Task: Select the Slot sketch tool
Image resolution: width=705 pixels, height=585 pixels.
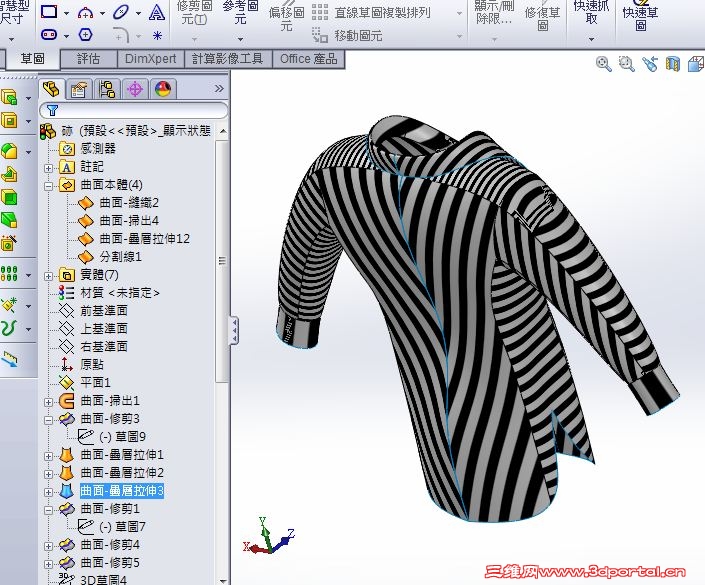Action: click(x=49, y=35)
